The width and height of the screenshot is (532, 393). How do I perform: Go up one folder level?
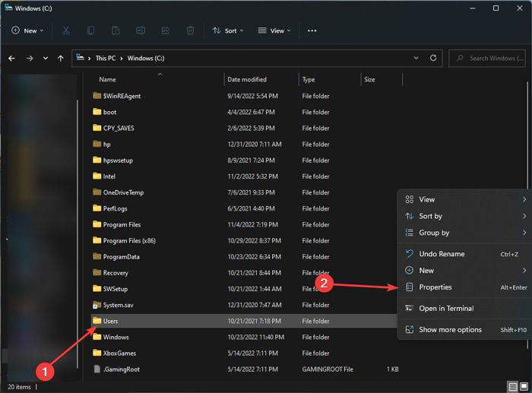click(60, 59)
